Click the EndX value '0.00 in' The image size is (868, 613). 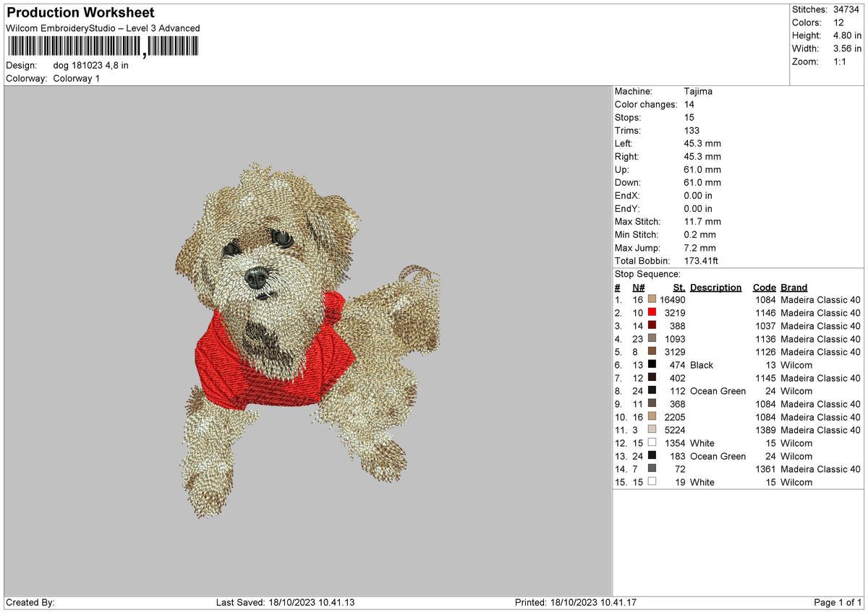click(x=698, y=196)
